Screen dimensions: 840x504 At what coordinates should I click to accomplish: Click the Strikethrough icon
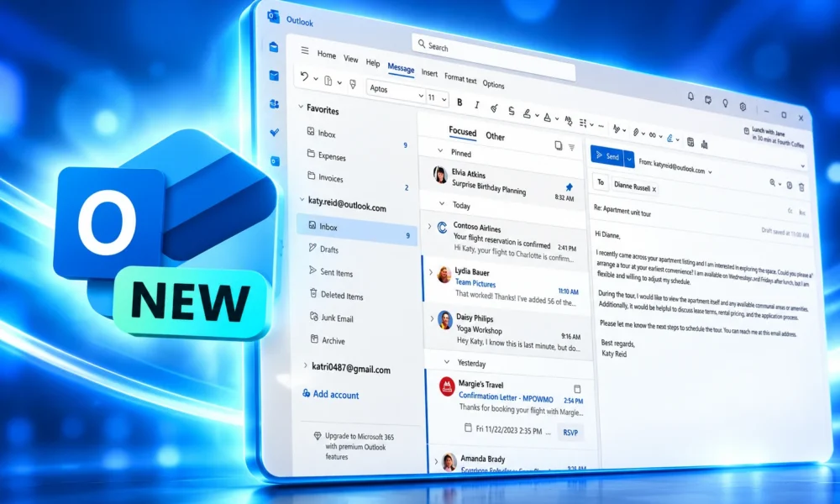click(x=512, y=111)
